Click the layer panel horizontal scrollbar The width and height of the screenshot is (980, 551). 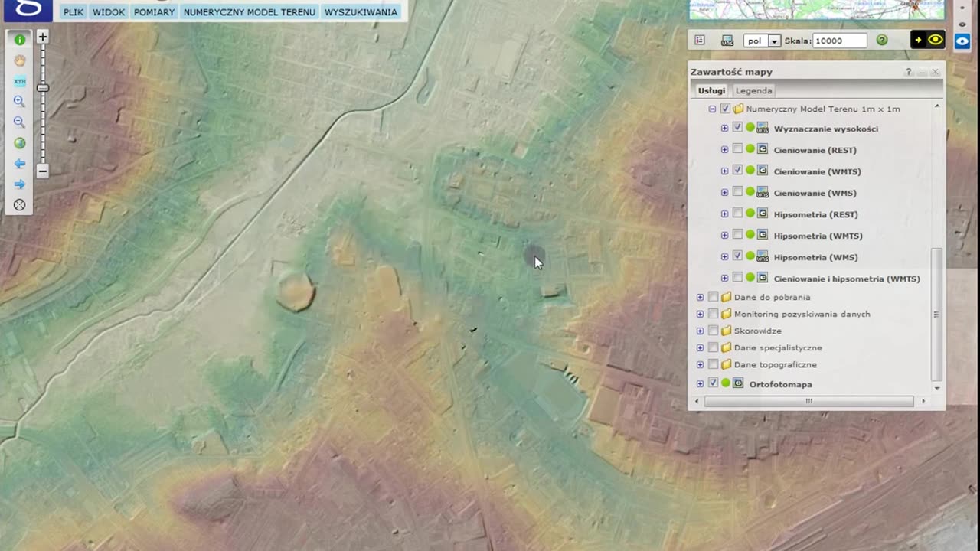pyautogui.click(x=808, y=401)
